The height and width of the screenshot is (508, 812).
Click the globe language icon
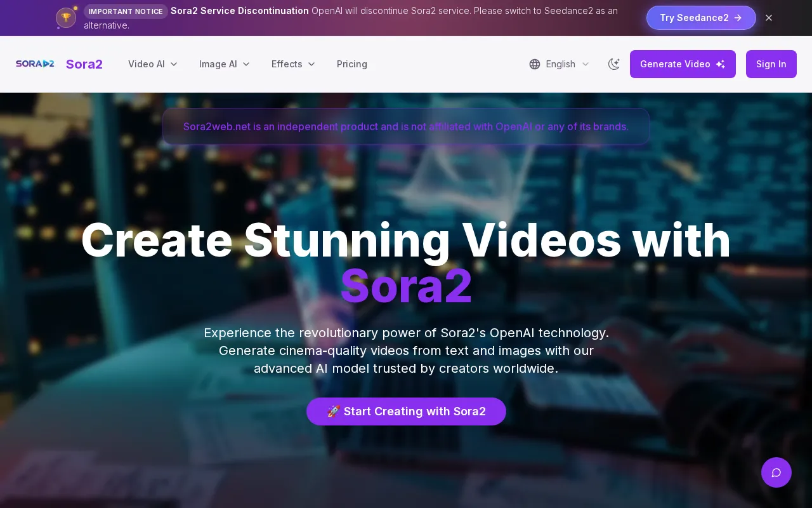[535, 64]
